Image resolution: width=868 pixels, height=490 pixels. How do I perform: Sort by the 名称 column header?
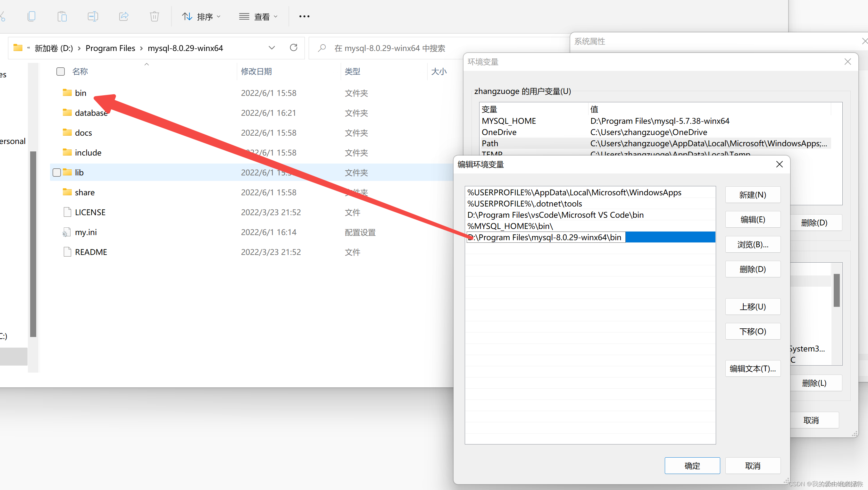[80, 72]
